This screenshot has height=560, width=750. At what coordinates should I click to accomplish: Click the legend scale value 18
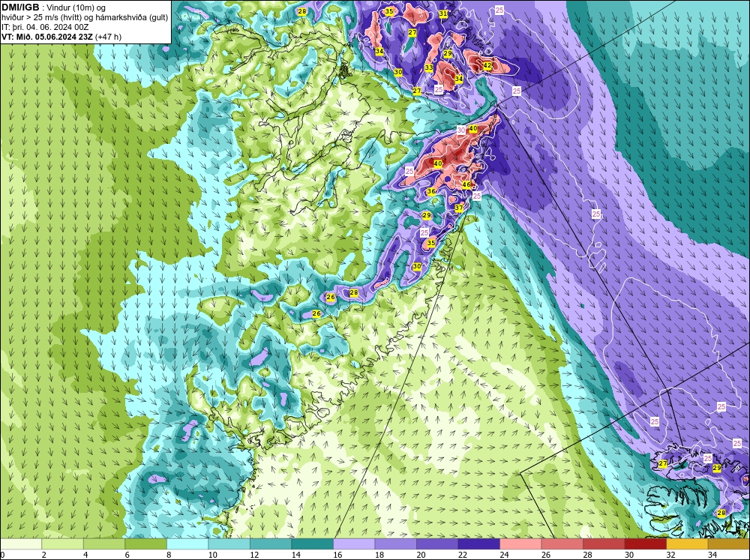point(379,555)
